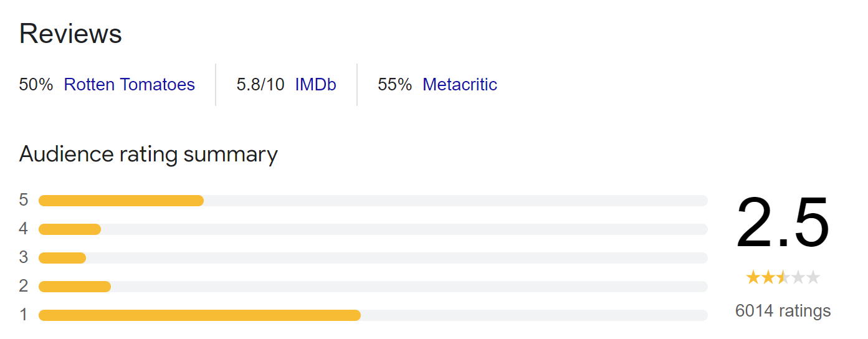Click the 6014 ratings count

pos(783,310)
